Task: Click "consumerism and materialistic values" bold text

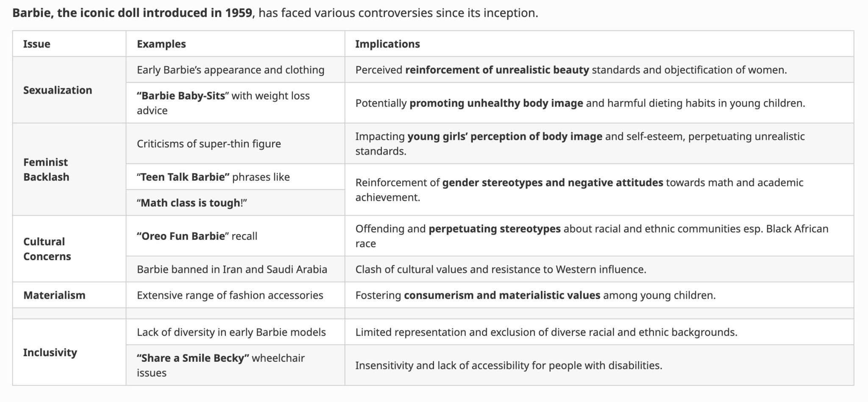Action: [502, 295]
